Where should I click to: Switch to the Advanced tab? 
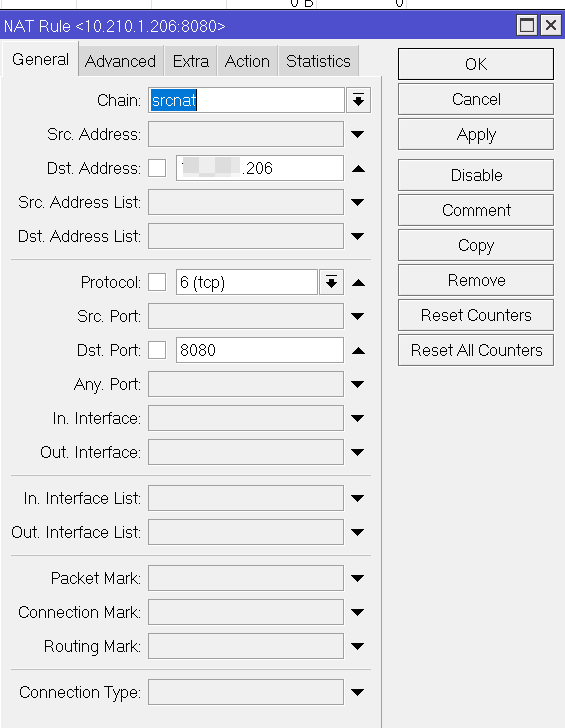(x=121, y=61)
